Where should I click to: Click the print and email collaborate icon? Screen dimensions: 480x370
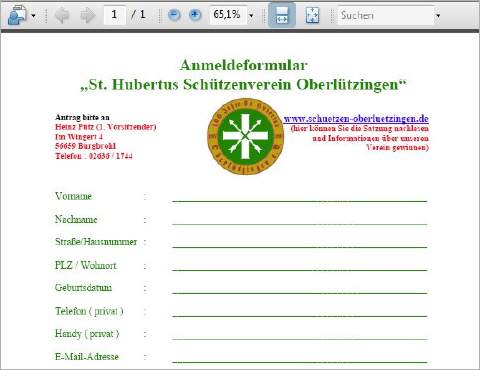[17, 15]
